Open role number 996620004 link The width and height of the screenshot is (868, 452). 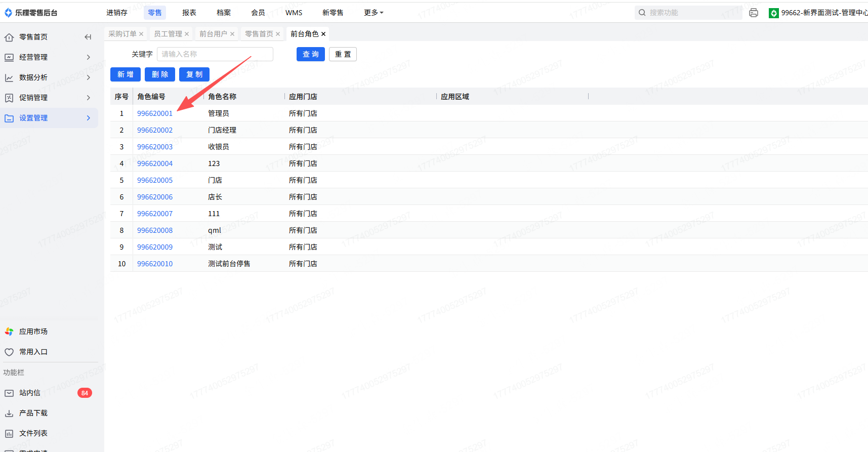155,163
